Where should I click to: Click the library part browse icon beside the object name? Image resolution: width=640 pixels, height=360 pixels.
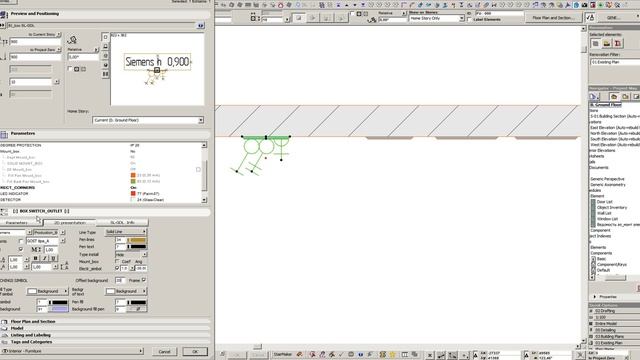click(200, 25)
